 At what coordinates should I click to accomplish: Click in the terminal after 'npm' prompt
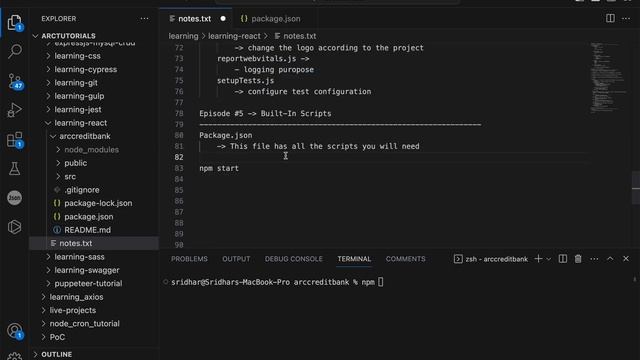(380, 282)
